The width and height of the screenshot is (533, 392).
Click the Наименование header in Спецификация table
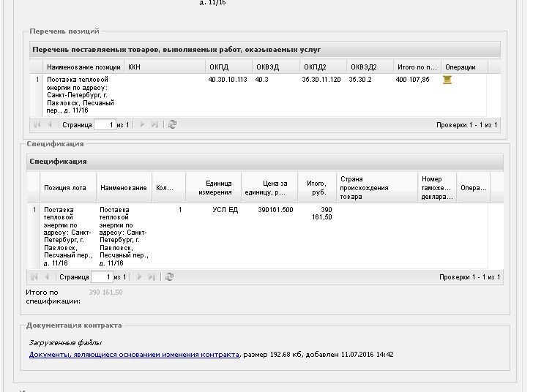pos(124,187)
